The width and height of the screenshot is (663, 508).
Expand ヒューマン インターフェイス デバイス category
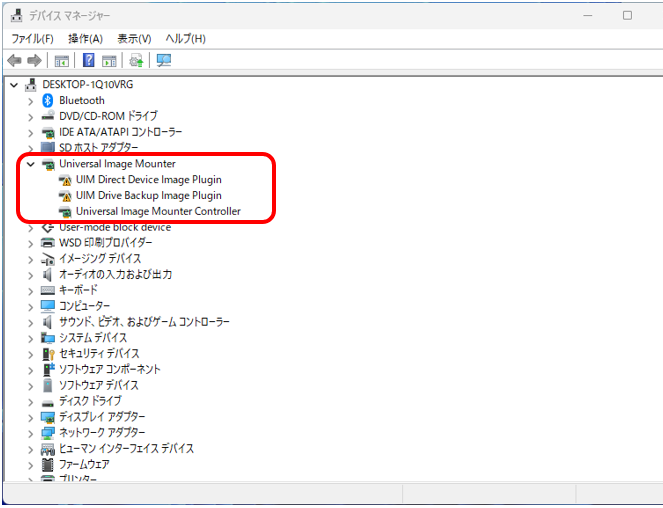pyautogui.click(x=30, y=450)
